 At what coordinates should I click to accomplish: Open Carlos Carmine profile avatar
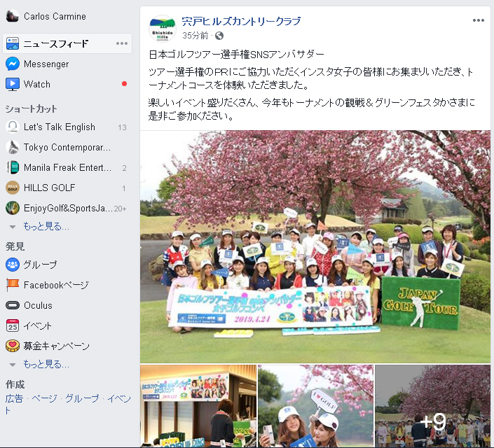(x=13, y=16)
